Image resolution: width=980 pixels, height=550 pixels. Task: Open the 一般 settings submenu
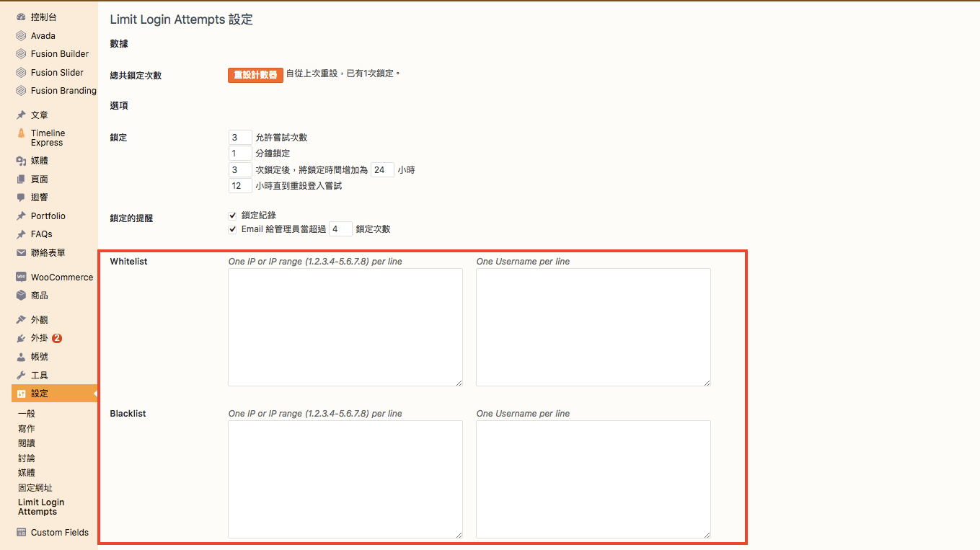coord(27,414)
